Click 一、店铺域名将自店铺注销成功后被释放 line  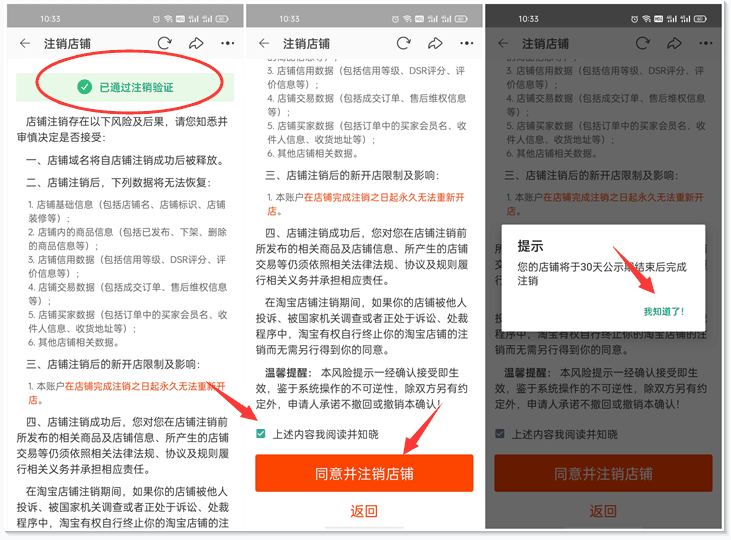point(125,160)
